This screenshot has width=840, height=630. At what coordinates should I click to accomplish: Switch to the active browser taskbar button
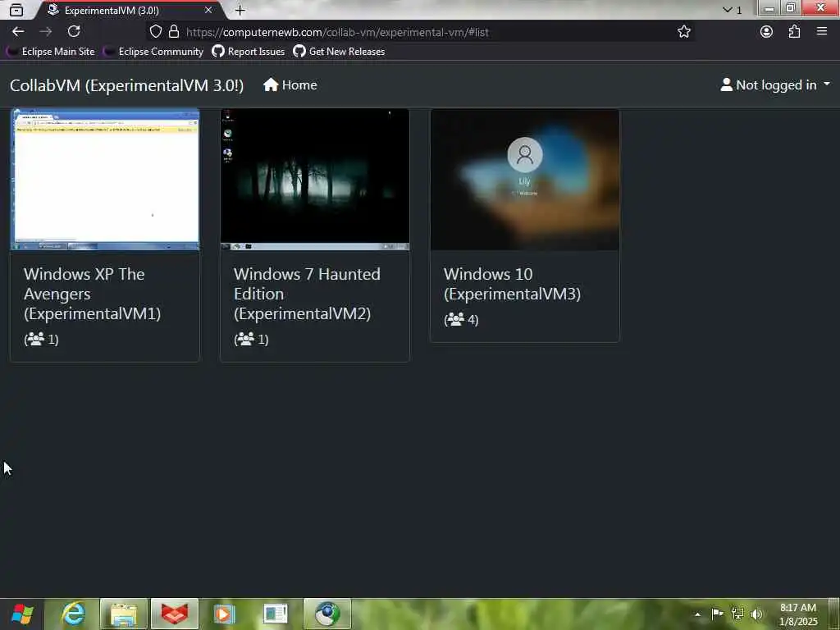(326, 614)
